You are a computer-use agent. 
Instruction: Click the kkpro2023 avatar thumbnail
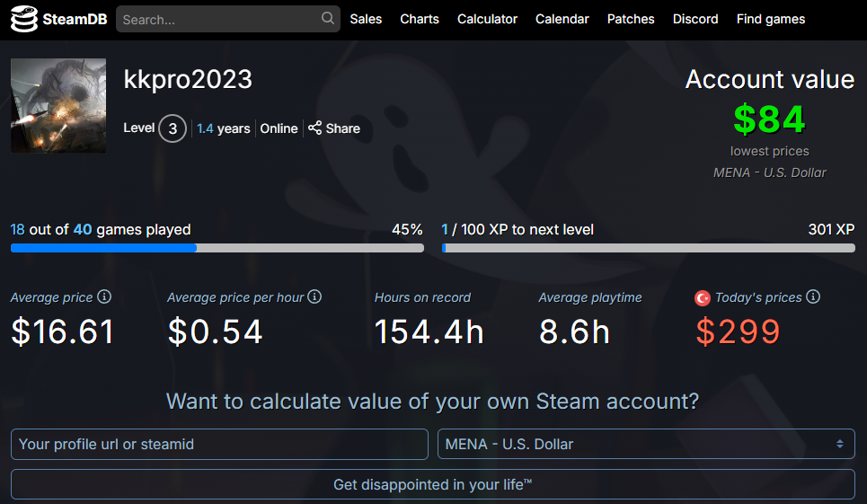pyautogui.click(x=58, y=106)
